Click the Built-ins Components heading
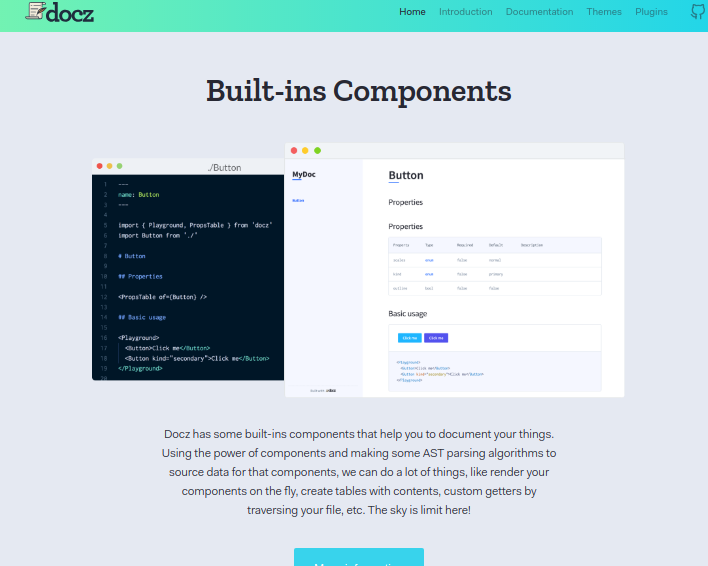The height and width of the screenshot is (566, 708). click(x=359, y=91)
